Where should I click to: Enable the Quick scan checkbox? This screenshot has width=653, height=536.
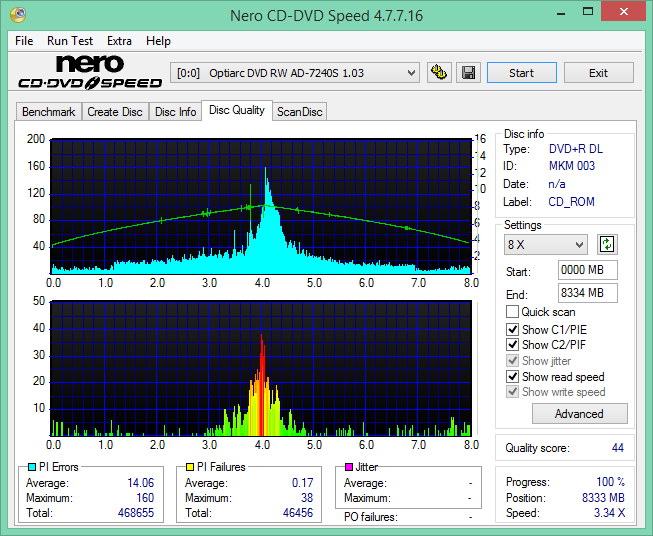click(512, 312)
